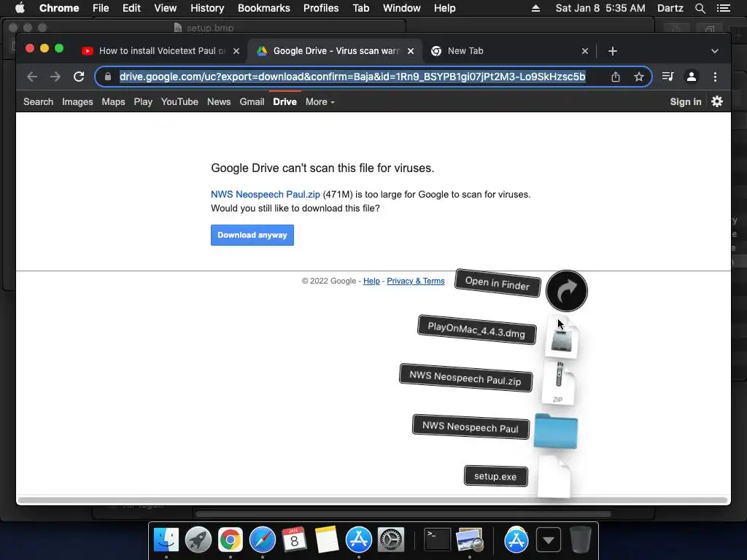
Task: Click the horizontal scrollbar at page bottom
Action: (x=373, y=500)
